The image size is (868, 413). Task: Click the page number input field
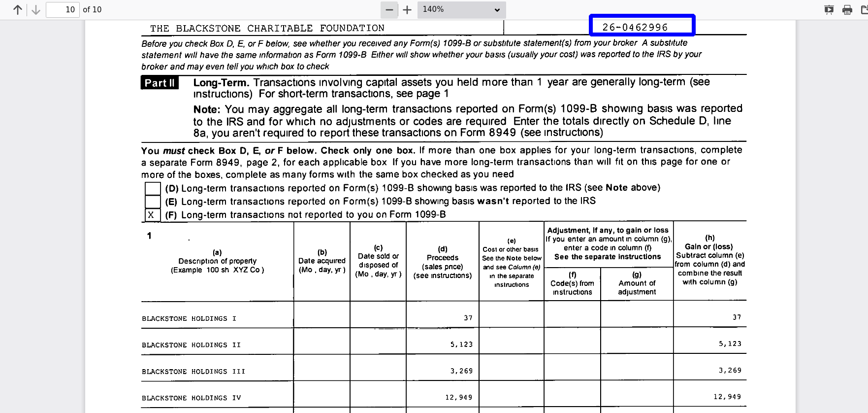[x=63, y=9]
